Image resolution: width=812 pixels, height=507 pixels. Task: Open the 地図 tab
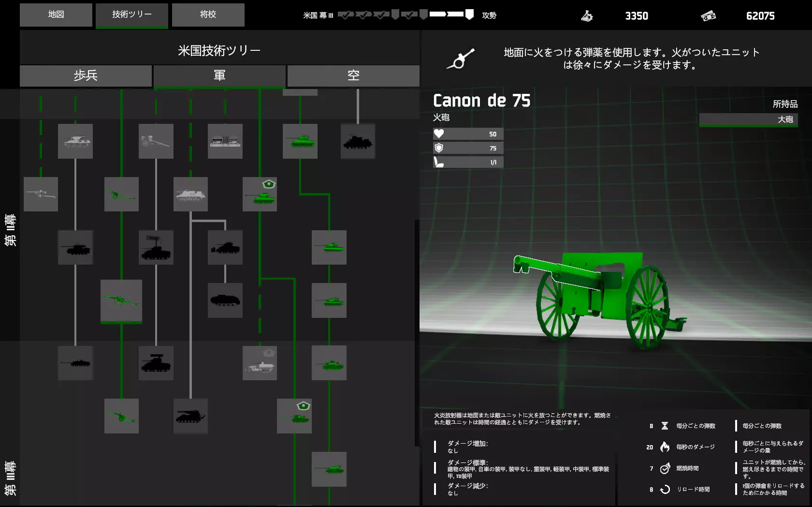[x=56, y=15]
